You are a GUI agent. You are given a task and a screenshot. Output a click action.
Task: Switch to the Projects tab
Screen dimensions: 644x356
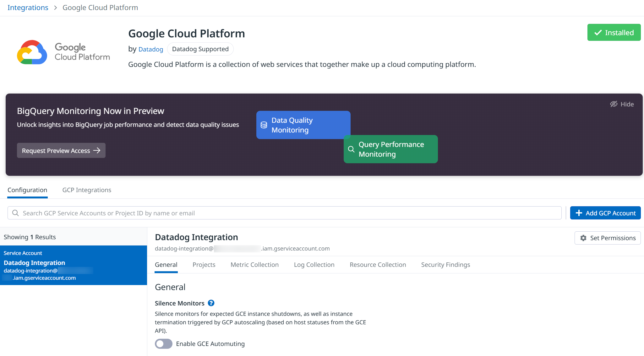pos(204,265)
